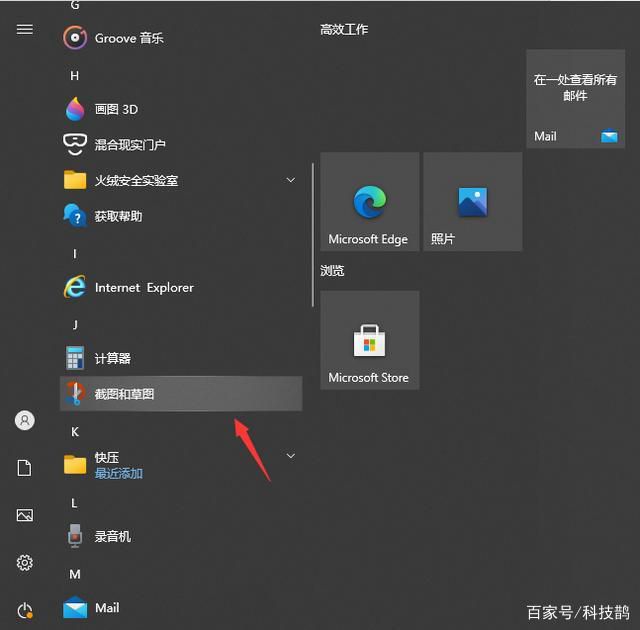Click letter K section header

tap(75, 432)
